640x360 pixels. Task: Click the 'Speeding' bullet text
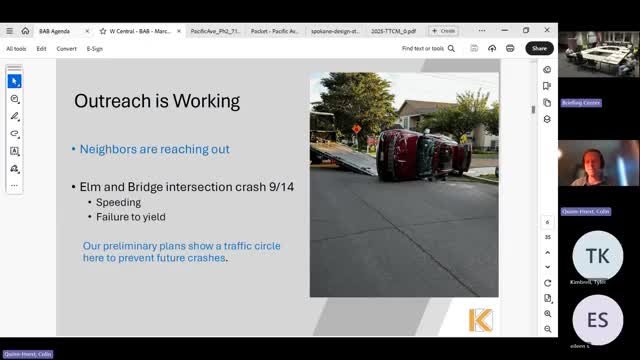pos(118,202)
